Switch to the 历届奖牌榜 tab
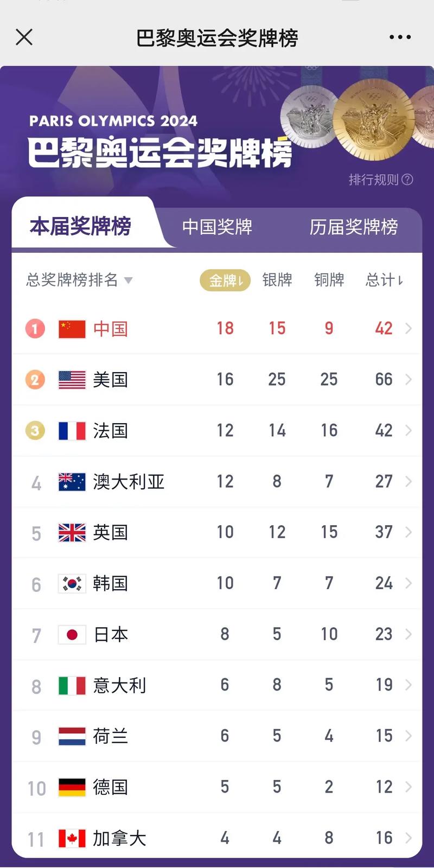The height and width of the screenshot is (868, 434). click(355, 228)
